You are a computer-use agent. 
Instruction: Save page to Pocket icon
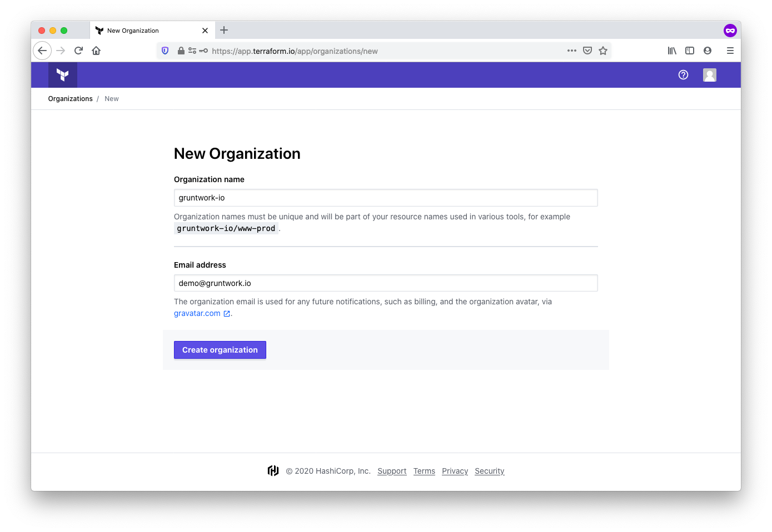587,51
